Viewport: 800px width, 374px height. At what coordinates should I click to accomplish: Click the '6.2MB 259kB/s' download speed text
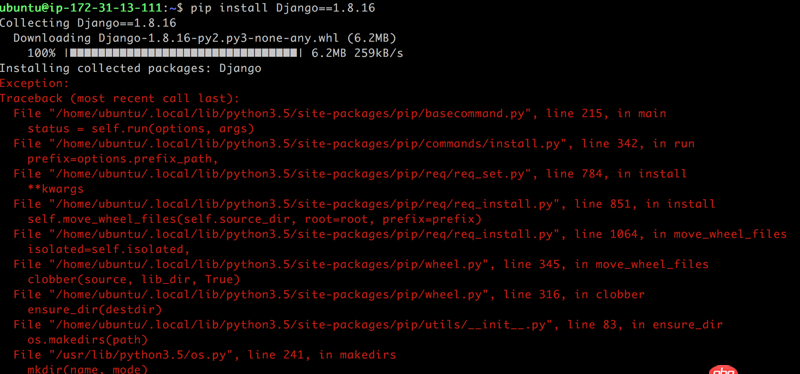(357, 53)
